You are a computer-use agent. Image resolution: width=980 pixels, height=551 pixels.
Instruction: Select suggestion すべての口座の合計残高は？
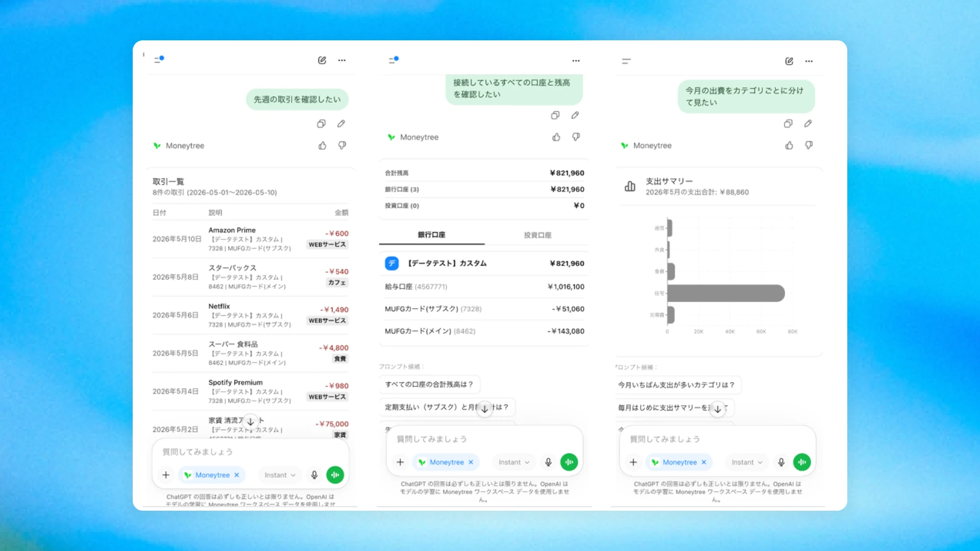point(429,384)
